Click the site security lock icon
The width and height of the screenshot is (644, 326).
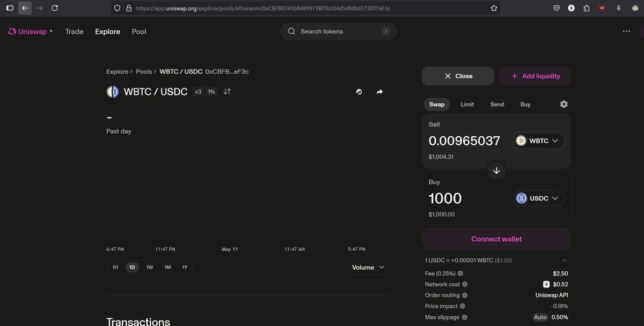coord(128,8)
